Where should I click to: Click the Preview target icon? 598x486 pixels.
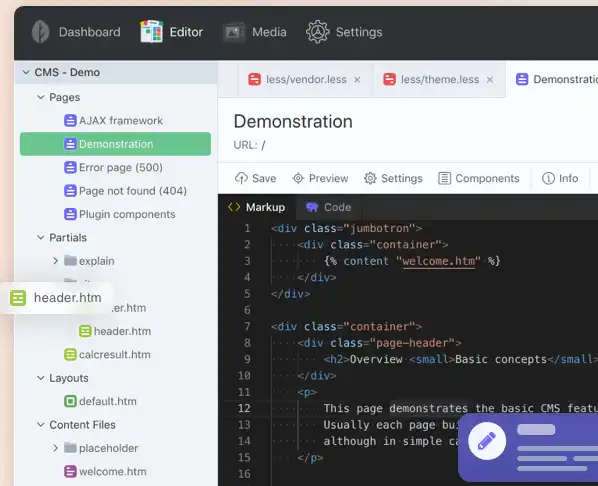298,178
